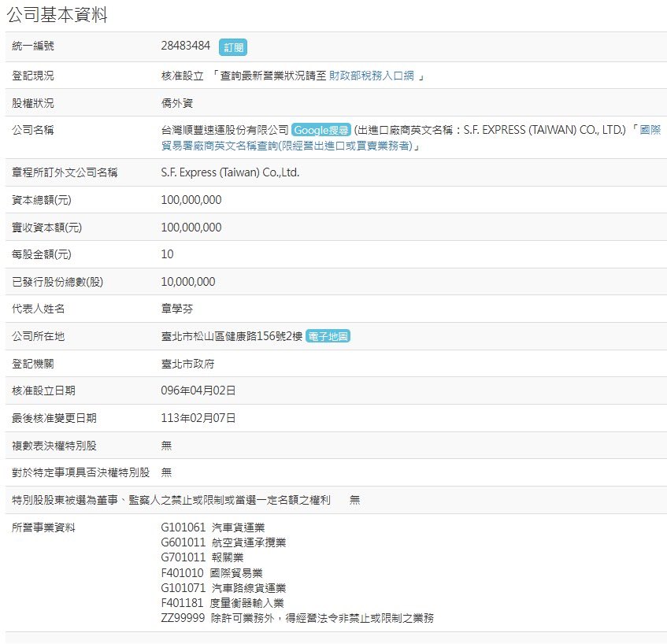Click the 統一編號 label
This screenshot has height=644, width=667.
[33, 46]
